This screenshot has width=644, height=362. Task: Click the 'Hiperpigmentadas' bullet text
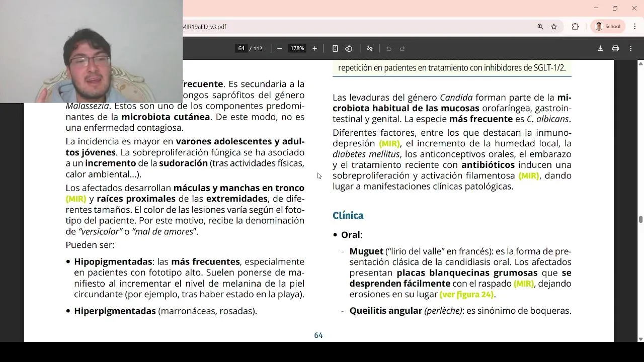tap(115, 311)
